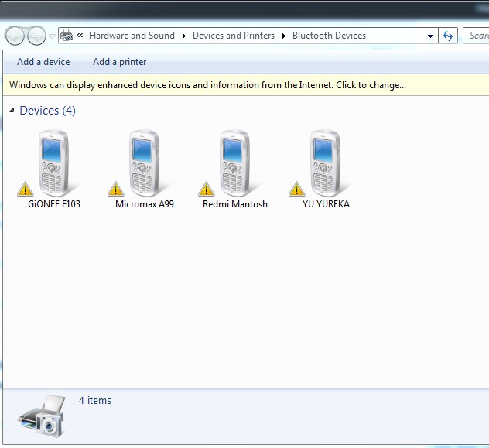
Task: Click the Forward navigation button
Action: click(36, 36)
